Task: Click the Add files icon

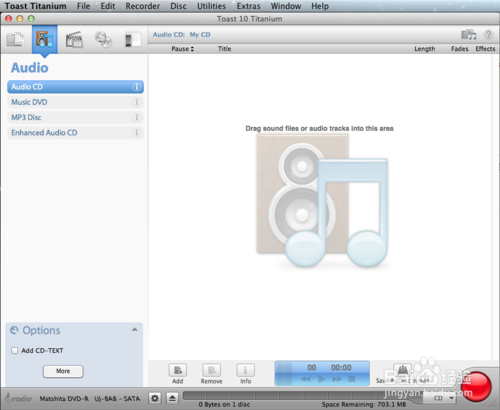Action: pyautogui.click(x=178, y=370)
